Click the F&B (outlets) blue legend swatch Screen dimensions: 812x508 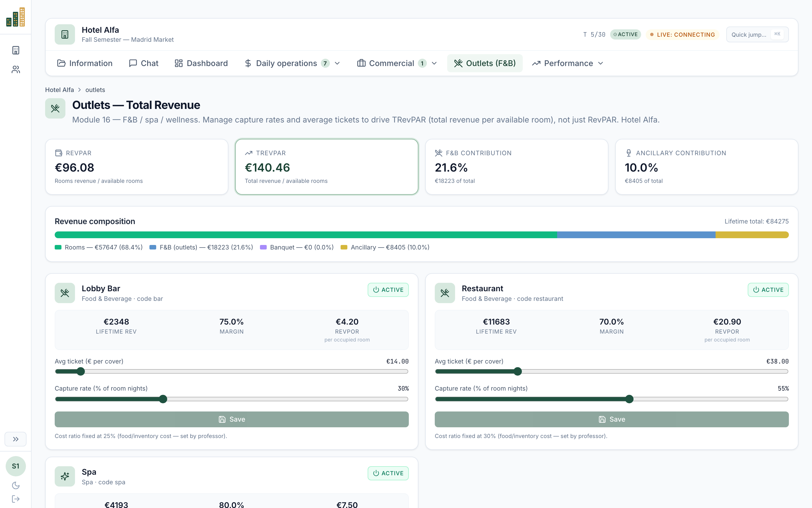click(x=153, y=247)
